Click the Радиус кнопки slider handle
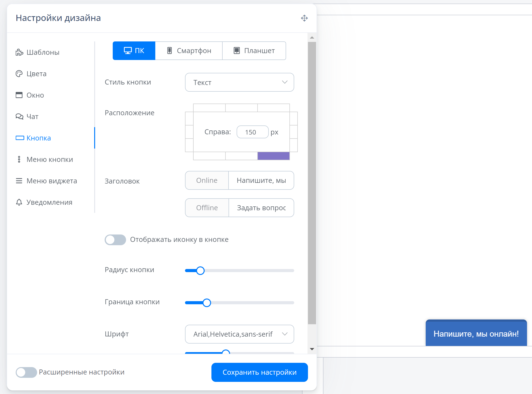Screen dimensions: 532x394 (200, 270)
